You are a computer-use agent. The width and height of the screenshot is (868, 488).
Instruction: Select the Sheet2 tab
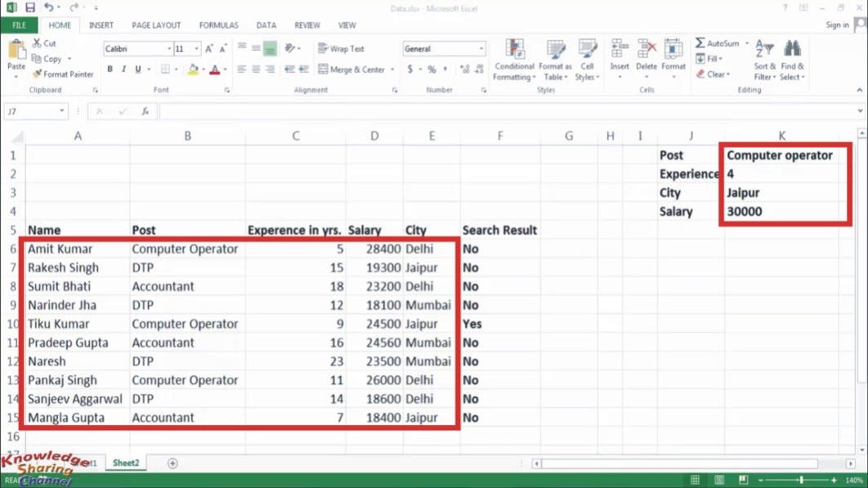[125, 463]
